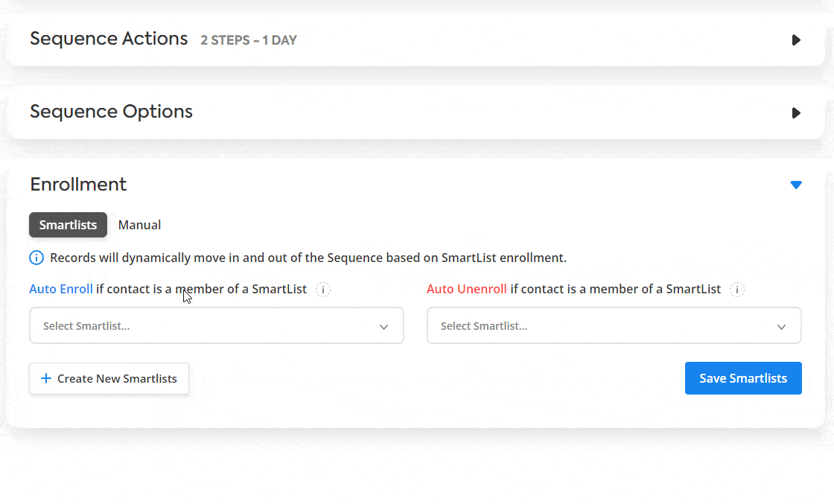Viewport: 834px width, 504px height.
Task: Click the Enrollment heading text
Action: pos(78,185)
